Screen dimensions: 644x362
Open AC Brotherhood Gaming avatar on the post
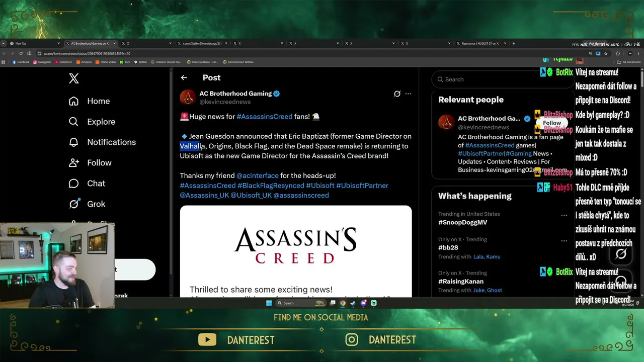point(188,97)
